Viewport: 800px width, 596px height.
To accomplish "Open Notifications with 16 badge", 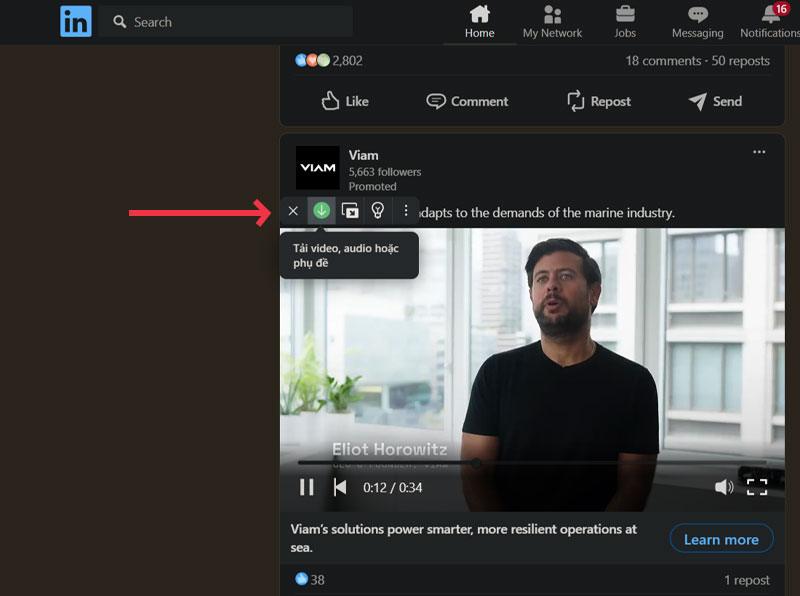I will [770, 22].
